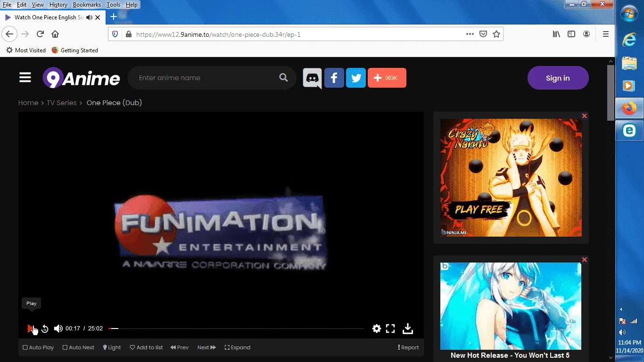Open a new browser tab

pyautogui.click(x=114, y=17)
